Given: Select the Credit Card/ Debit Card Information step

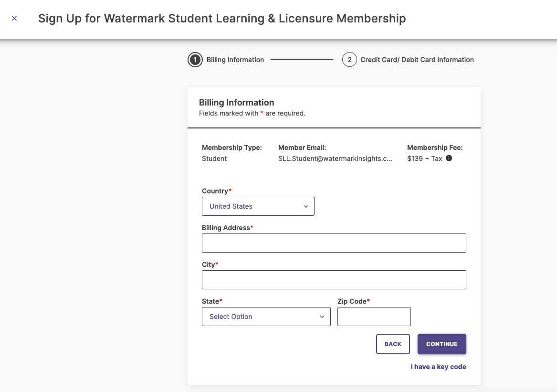Looking at the screenshot, I should [x=417, y=60].
